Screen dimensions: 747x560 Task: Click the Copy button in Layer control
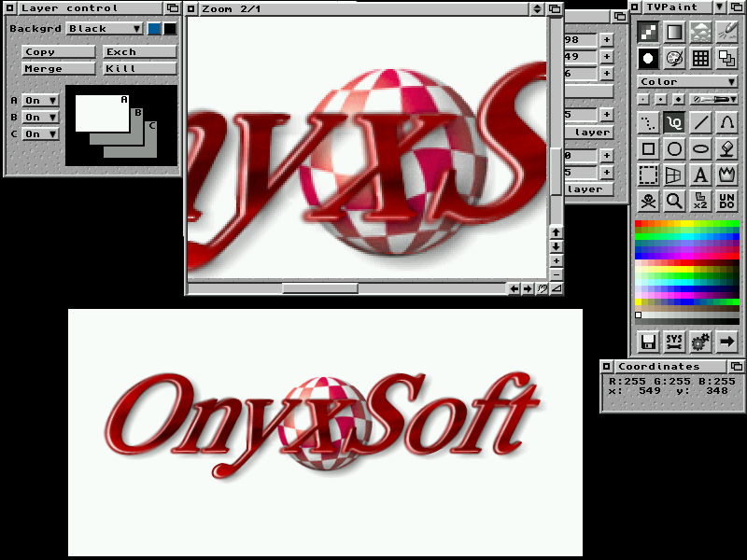[x=59, y=52]
